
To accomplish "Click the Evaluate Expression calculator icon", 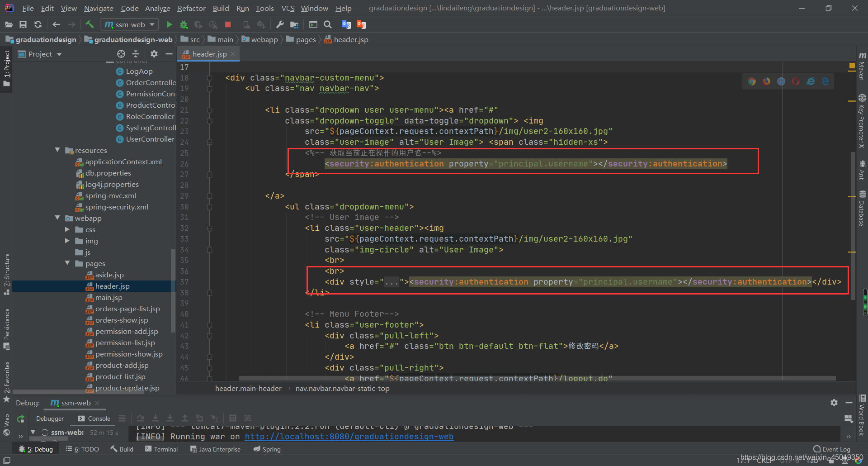I will point(233,418).
